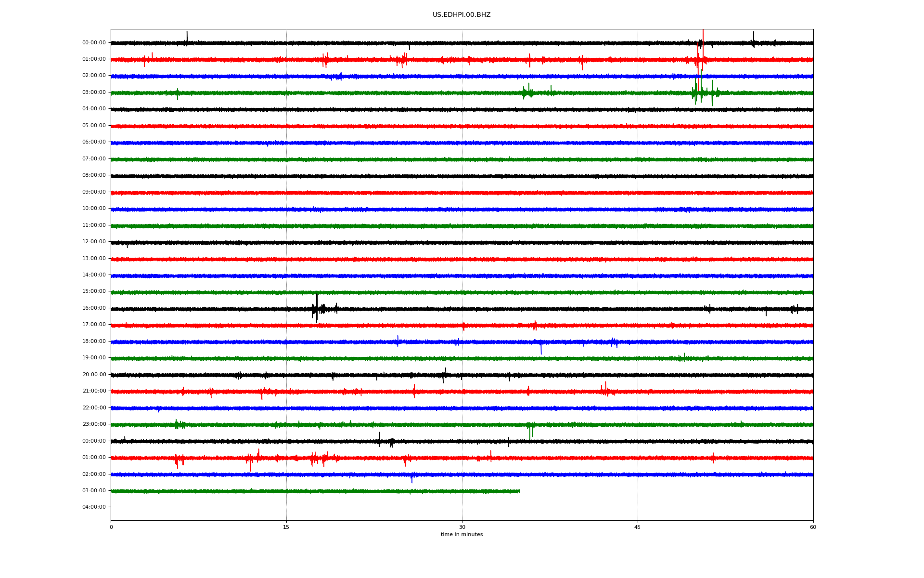Click the 30 minute x-axis tick label

462,527
